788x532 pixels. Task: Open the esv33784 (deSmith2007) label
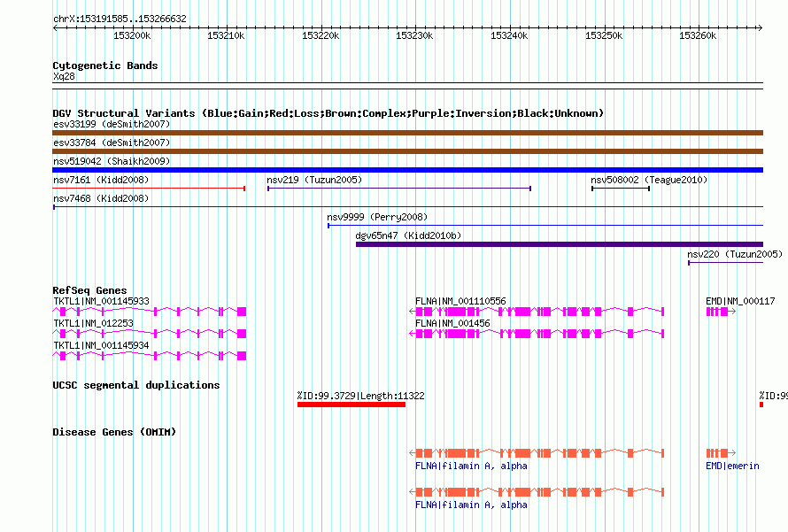[112, 143]
